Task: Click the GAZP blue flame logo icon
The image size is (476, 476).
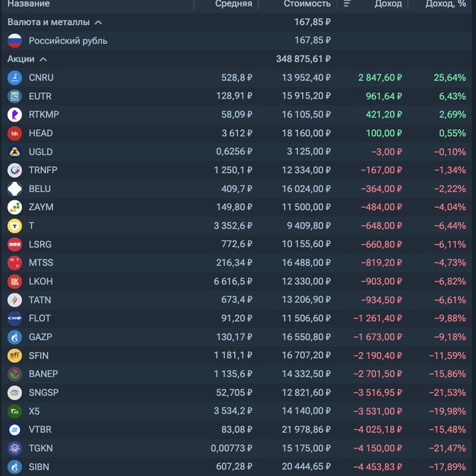Action: (x=15, y=337)
